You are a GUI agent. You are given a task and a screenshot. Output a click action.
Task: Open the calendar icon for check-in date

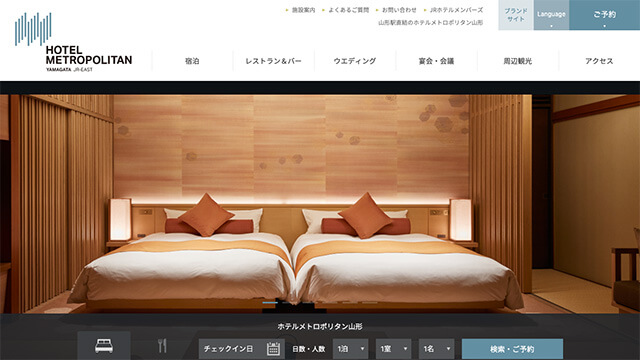coord(273,349)
